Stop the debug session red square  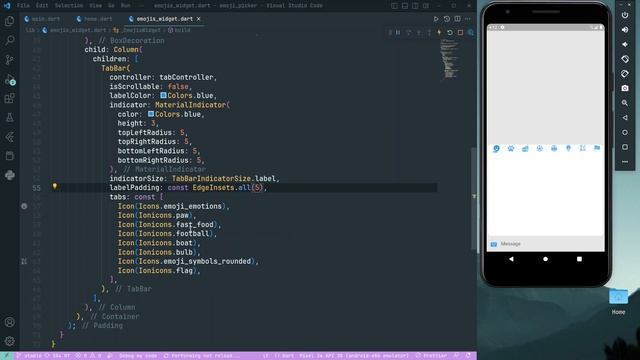460,32
